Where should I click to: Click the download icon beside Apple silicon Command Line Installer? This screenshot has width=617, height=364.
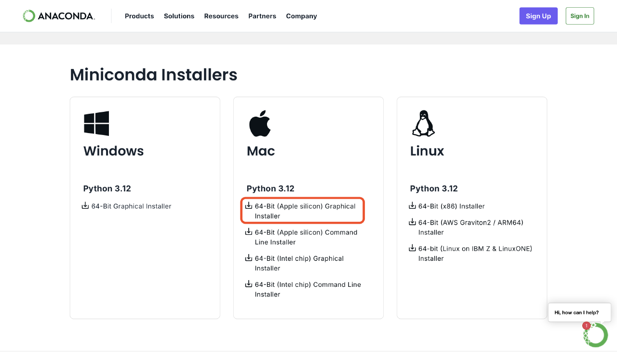tap(248, 232)
